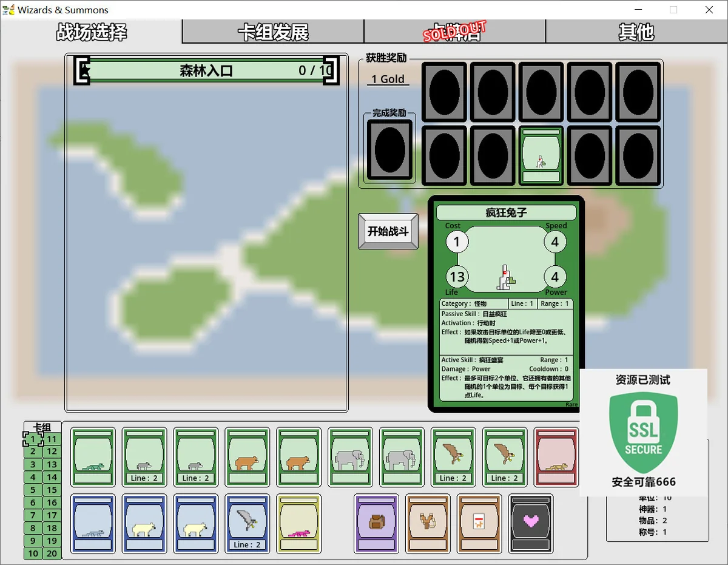Select the backpack artifact card

tap(376, 523)
